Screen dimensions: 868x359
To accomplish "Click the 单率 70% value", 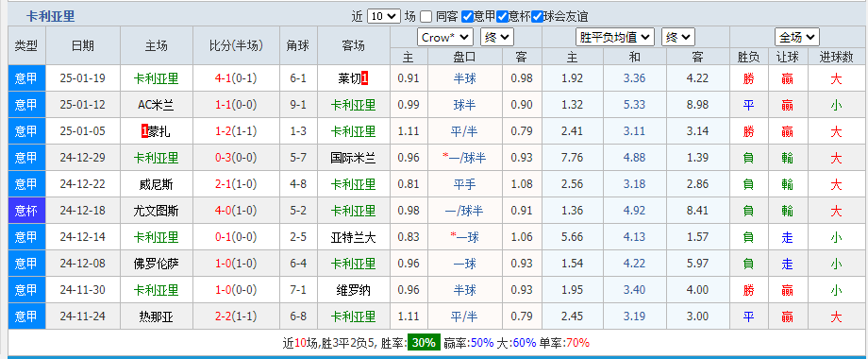I will tap(578, 343).
